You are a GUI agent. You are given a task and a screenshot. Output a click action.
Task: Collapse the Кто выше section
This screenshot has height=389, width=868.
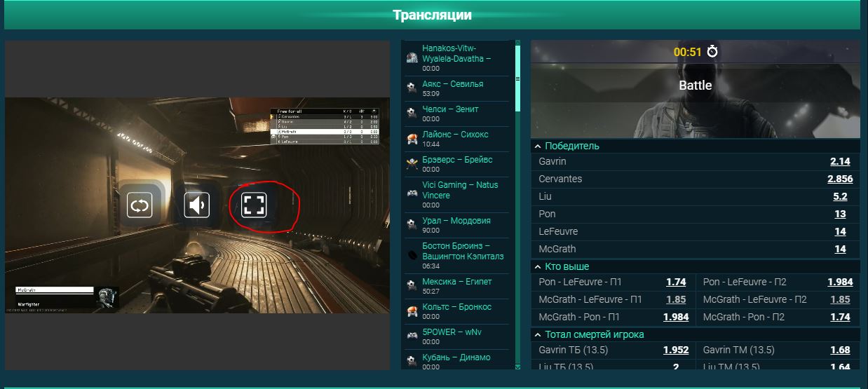pos(538,267)
